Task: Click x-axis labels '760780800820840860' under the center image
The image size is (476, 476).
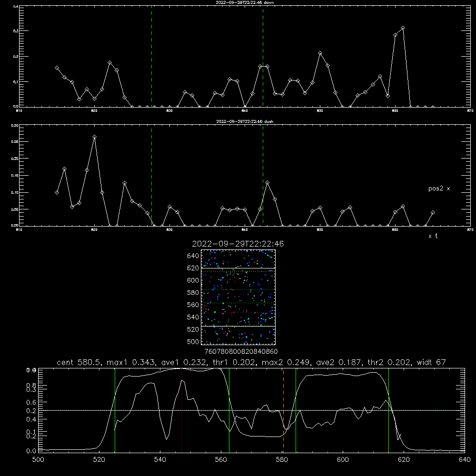Action: pos(241,352)
